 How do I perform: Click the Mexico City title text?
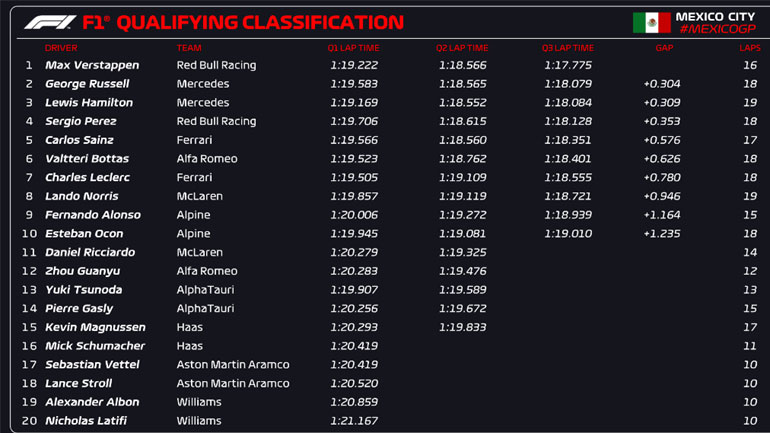(x=716, y=16)
